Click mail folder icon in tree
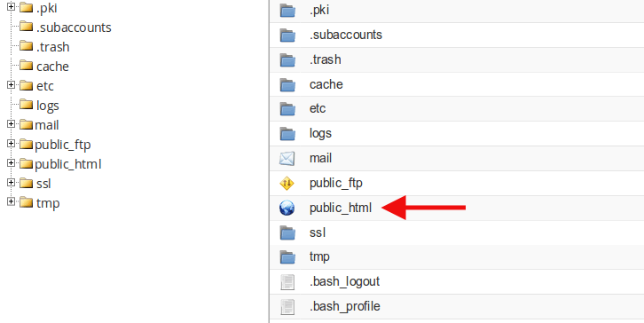 pos(26,124)
